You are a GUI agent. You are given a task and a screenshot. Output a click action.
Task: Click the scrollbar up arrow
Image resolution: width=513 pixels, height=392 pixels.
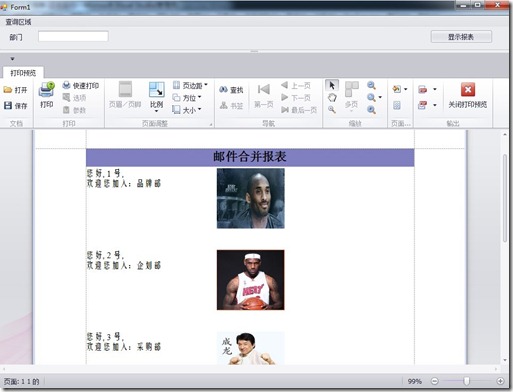(x=505, y=135)
